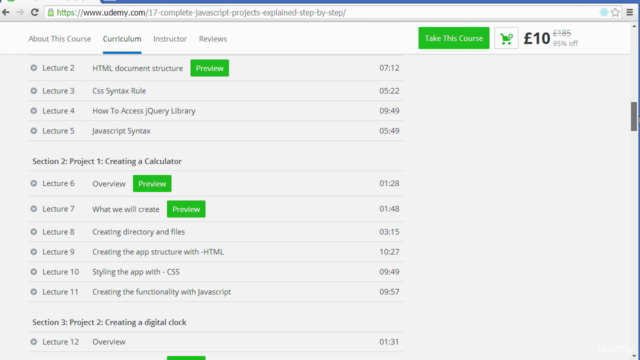
Task: Click the 09:57 duration of Lecture 11
Action: pos(389,291)
